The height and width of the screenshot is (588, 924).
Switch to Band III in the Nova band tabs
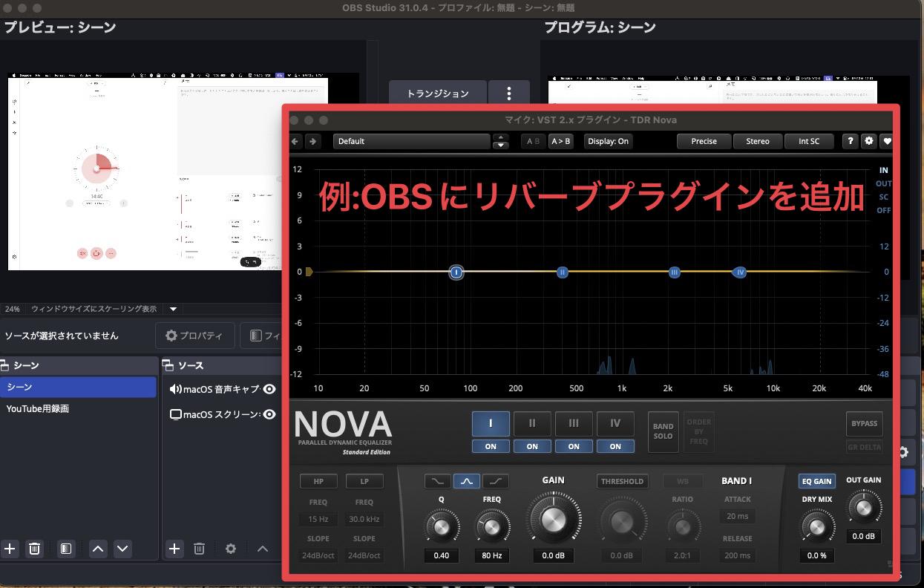click(x=574, y=423)
